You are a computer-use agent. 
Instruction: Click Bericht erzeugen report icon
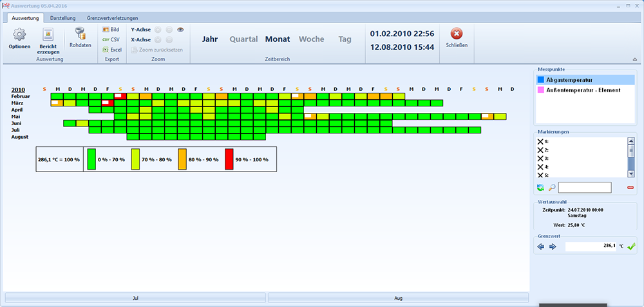(48, 41)
